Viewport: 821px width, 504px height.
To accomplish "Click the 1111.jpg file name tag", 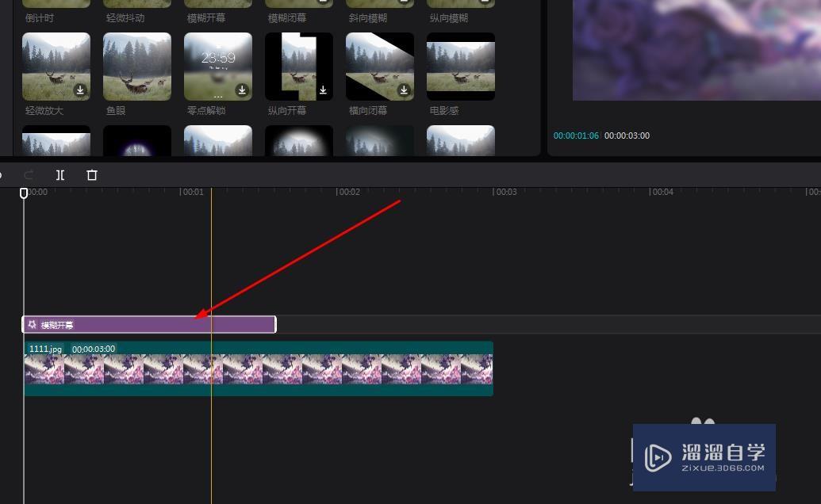I will [45, 349].
